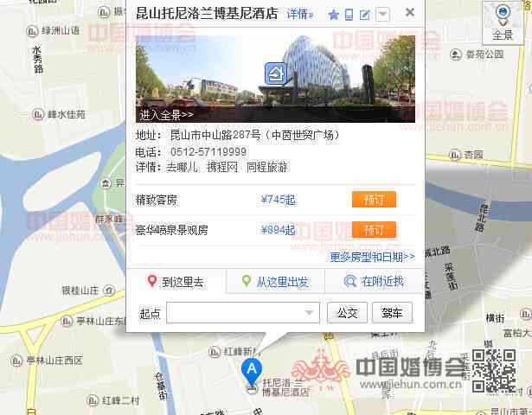Click the 娄苑公园 park icon on map
The image size is (532, 415).
(456, 54)
